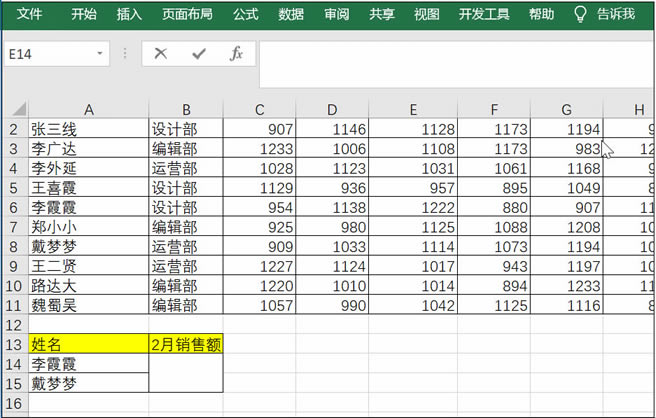Expand the Name Box dropdown arrow
The image size is (656, 418).
coord(100,54)
